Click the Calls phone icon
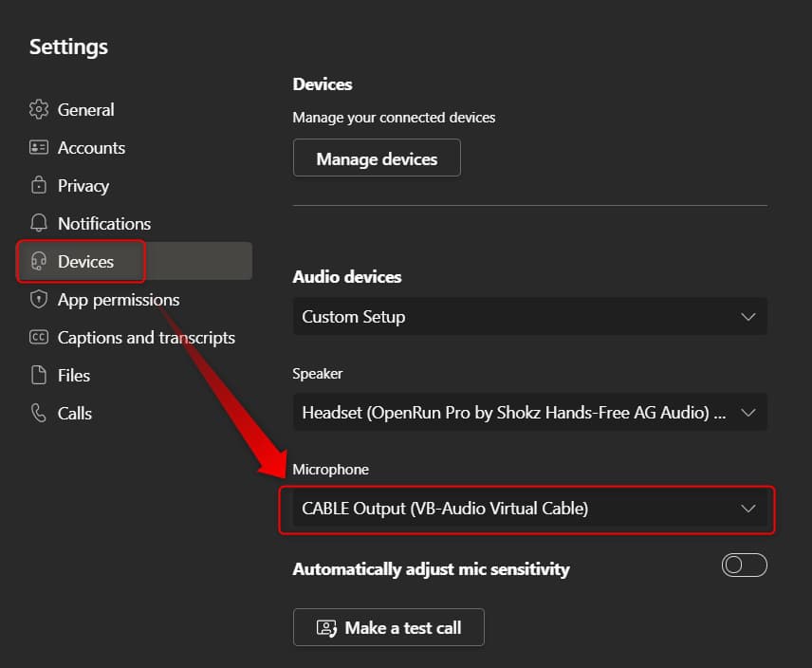This screenshot has width=812, height=668. [39, 413]
